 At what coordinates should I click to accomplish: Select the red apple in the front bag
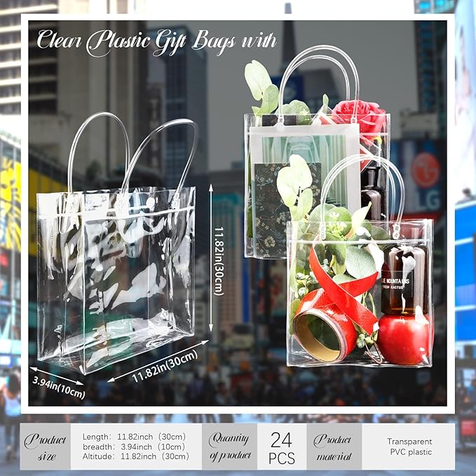[403, 339]
